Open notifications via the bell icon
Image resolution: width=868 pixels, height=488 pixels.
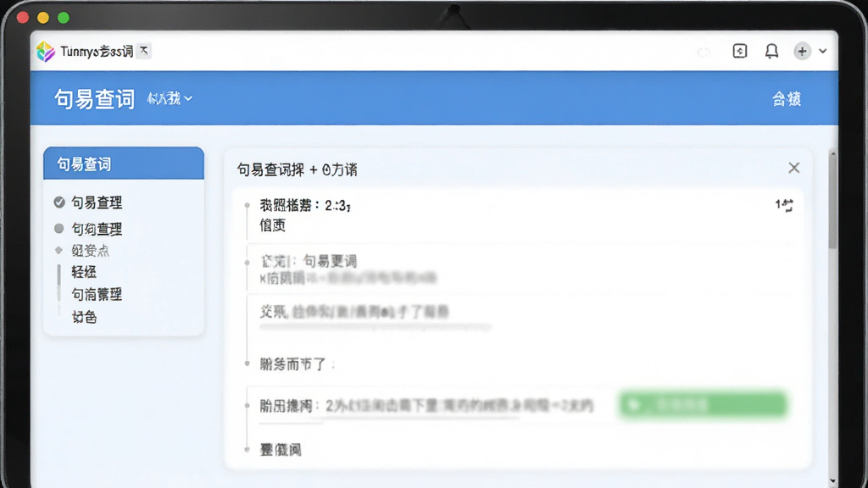coord(771,52)
